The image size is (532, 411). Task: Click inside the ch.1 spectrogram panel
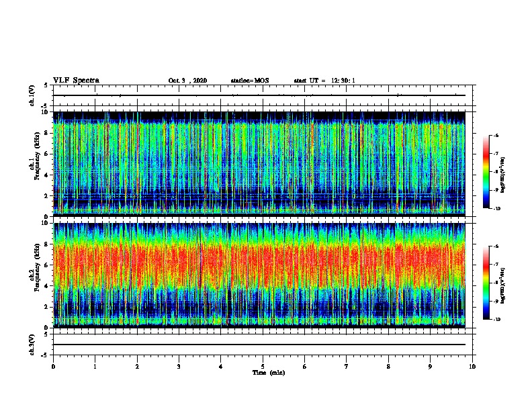pyautogui.click(x=259, y=164)
